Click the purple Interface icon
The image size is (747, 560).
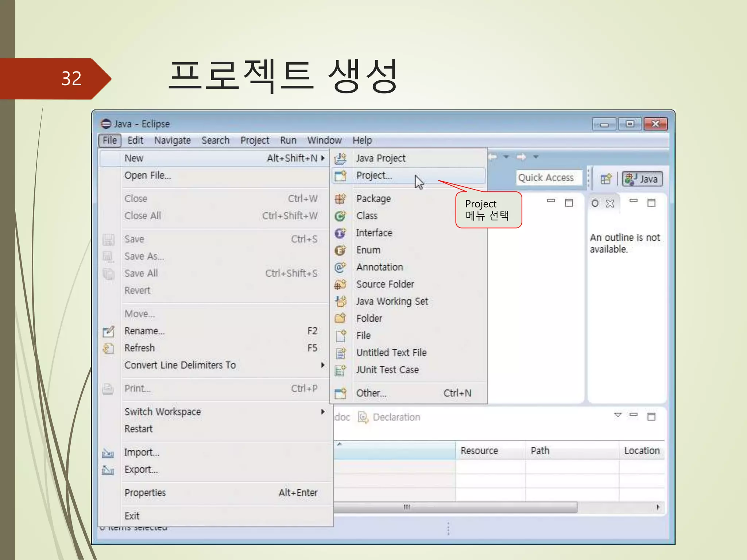coord(340,233)
